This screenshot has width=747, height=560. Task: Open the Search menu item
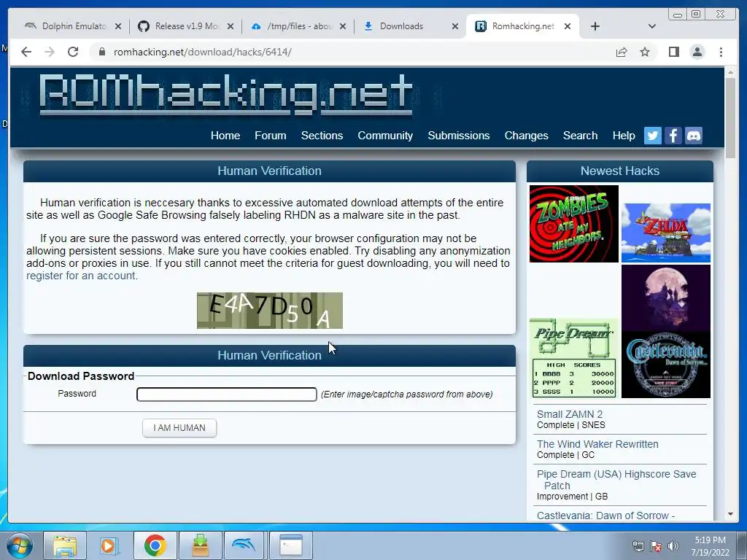click(580, 136)
